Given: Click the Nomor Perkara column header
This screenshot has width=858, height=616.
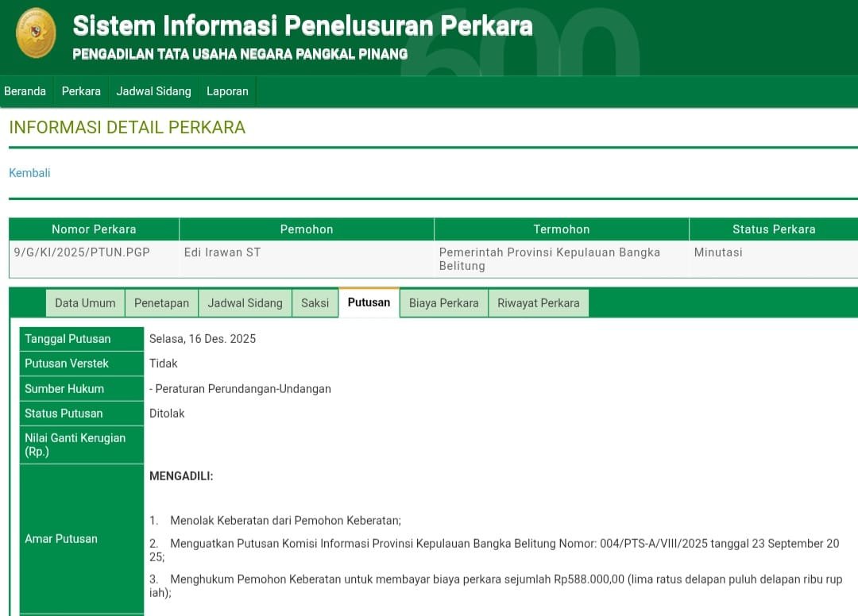Looking at the screenshot, I should [93, 229].
